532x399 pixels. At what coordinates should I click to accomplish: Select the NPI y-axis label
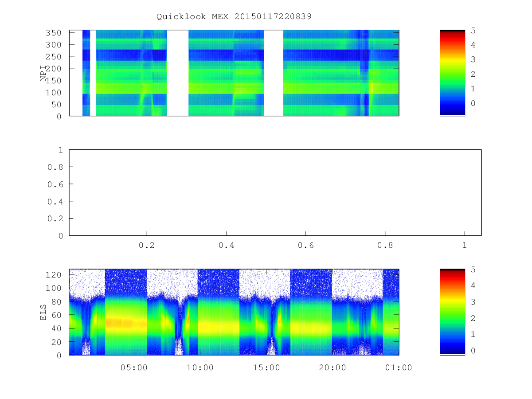tap(43, 73)
